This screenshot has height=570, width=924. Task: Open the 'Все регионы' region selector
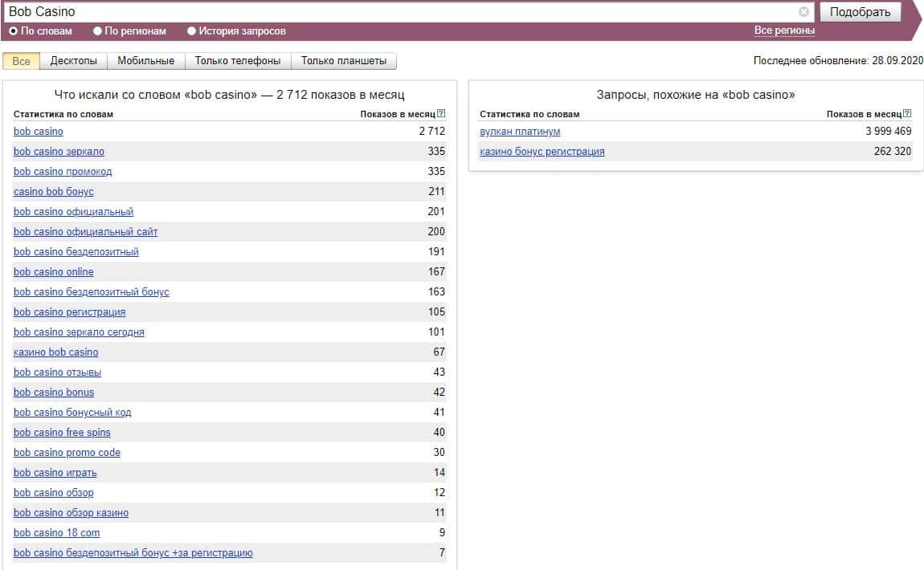click(784, 31)
